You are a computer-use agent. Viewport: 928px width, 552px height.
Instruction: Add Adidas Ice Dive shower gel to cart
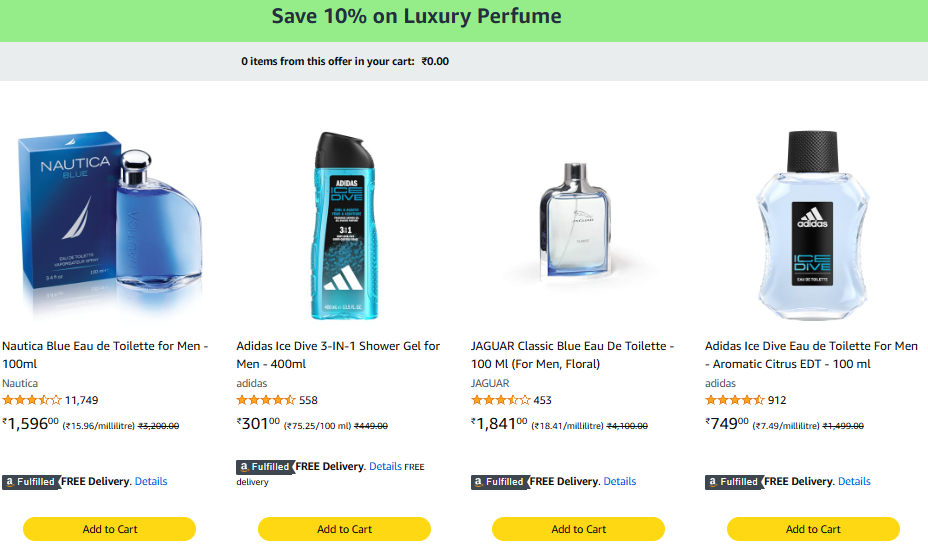pos(345,529)
